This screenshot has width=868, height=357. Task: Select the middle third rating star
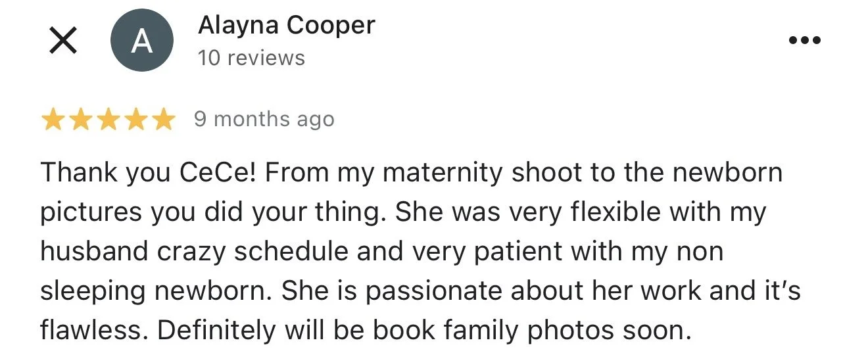(x=108, y=120)
